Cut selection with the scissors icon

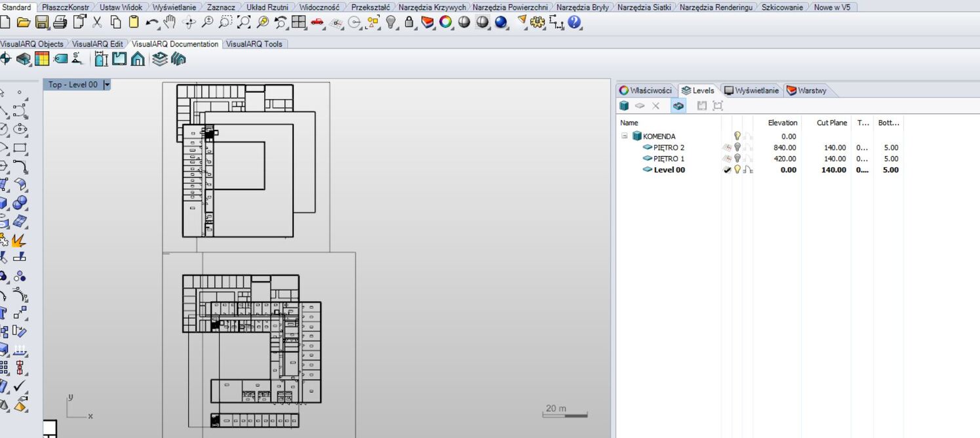(97, 22)
